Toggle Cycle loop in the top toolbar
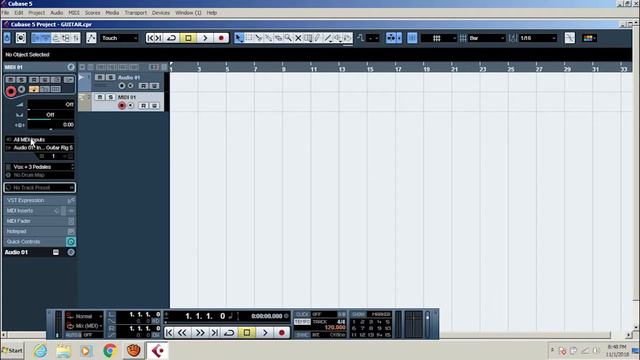The height and width of the screenshot is (360, 640). pyautogui.click(x=171, y=38)
